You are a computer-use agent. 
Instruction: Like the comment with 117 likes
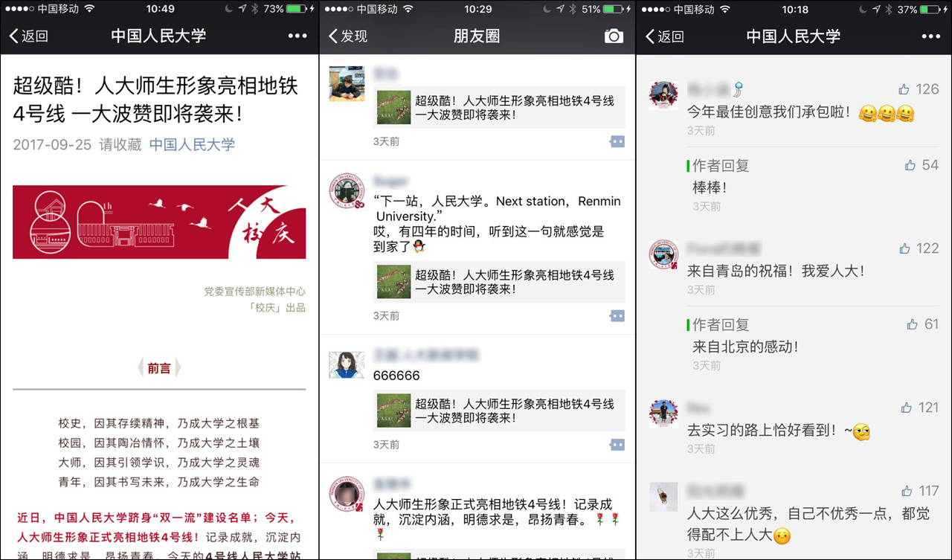905,491
